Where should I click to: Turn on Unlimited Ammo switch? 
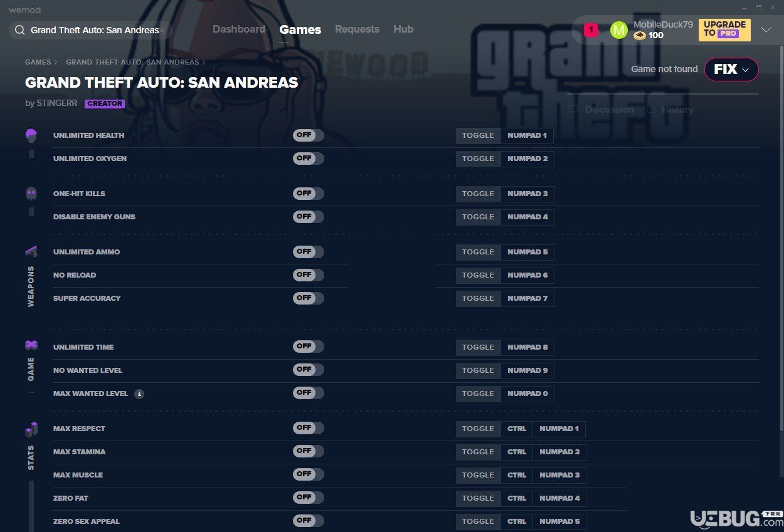[308, 252]
